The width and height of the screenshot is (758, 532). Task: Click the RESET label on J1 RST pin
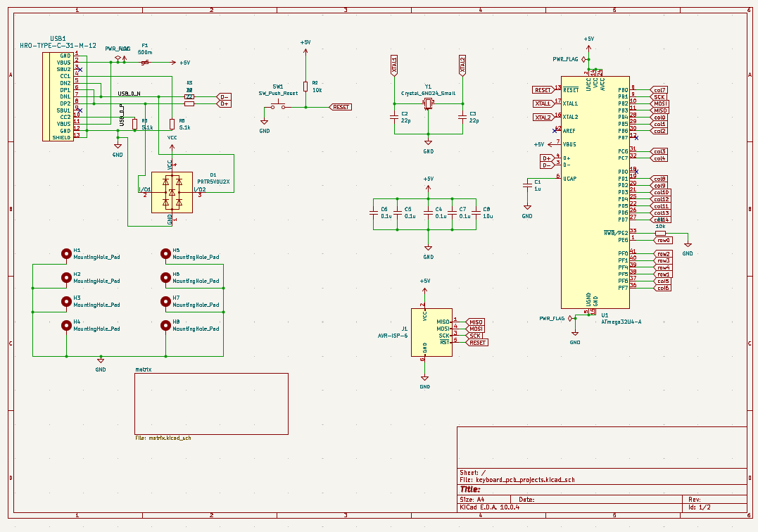[476, 343]
